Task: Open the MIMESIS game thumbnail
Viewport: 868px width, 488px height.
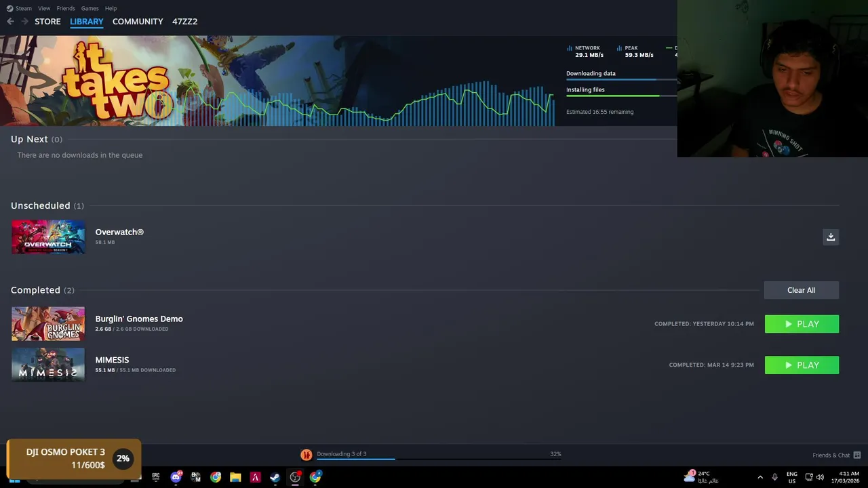Action: (48, 365)
